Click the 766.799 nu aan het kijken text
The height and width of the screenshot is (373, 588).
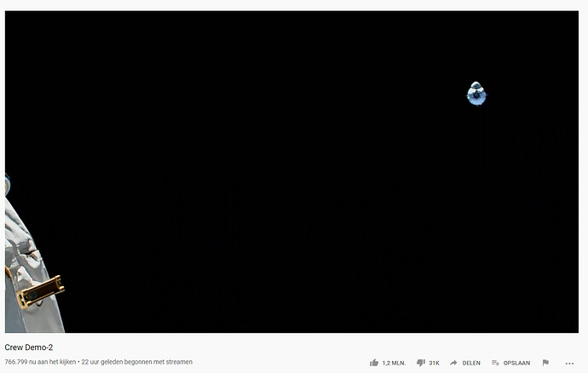pyautogui.click(x=40, y=362)
